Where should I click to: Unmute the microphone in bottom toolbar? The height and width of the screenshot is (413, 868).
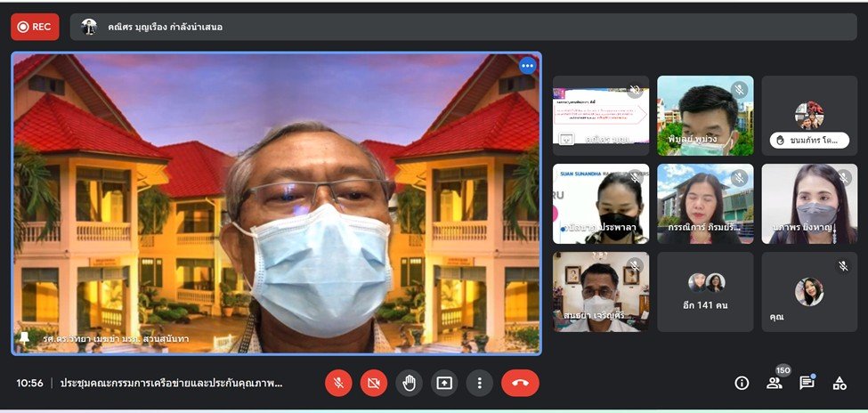point(338,383)
